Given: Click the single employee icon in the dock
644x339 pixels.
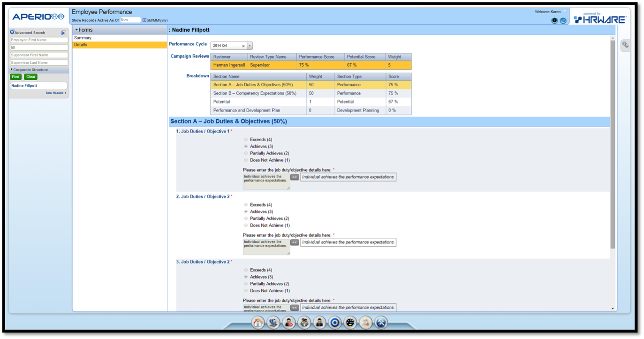Looking at the screenshot, I should [x=319, y=323].
